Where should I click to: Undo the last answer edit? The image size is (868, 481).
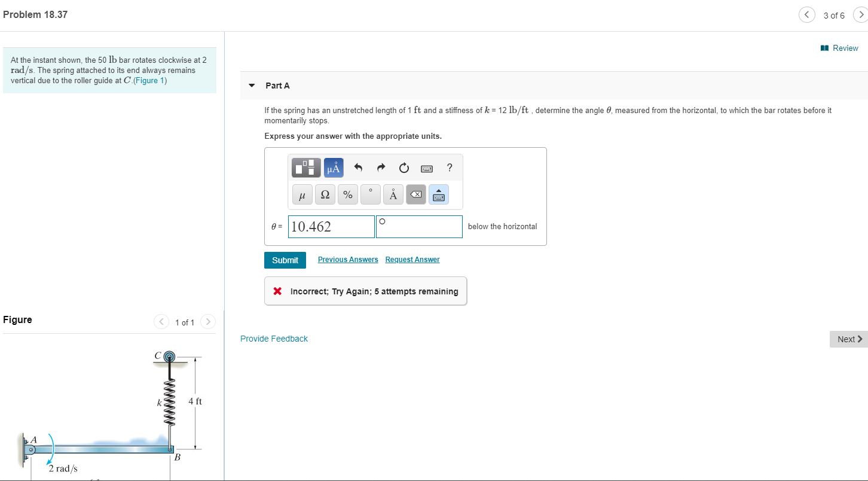pyautogui.click(x=359, y=168)
